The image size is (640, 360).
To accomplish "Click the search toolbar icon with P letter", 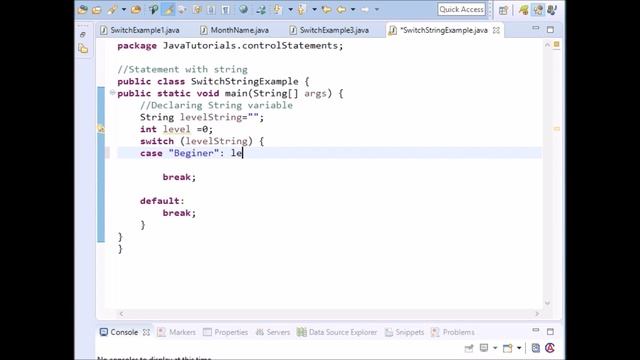I will [153, 9].
